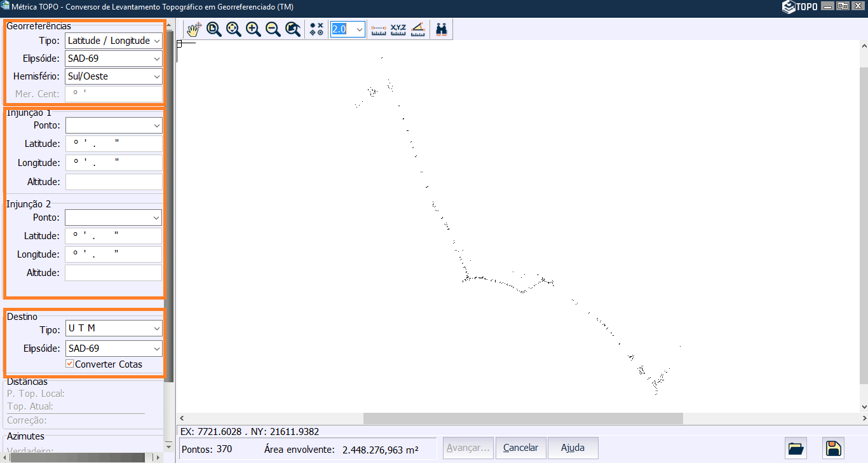
Task: Open the X,Y,Z coordinates tool
Action: [x=398, y=29]
